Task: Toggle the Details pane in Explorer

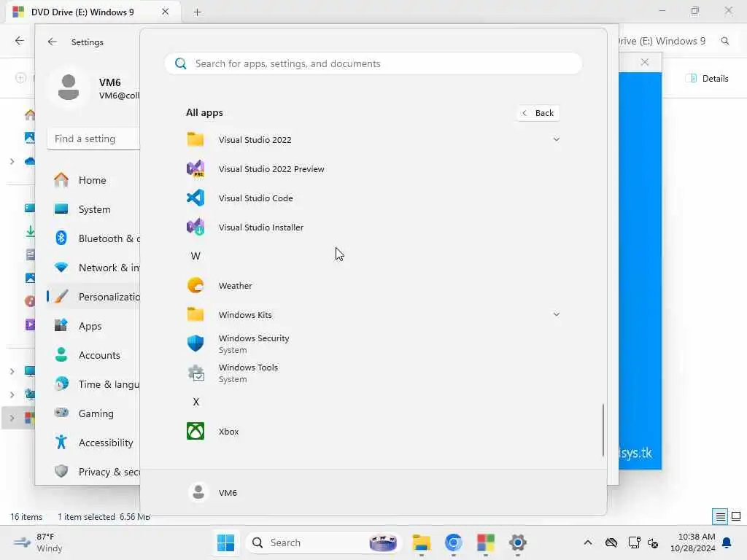Action: (707, 79)
